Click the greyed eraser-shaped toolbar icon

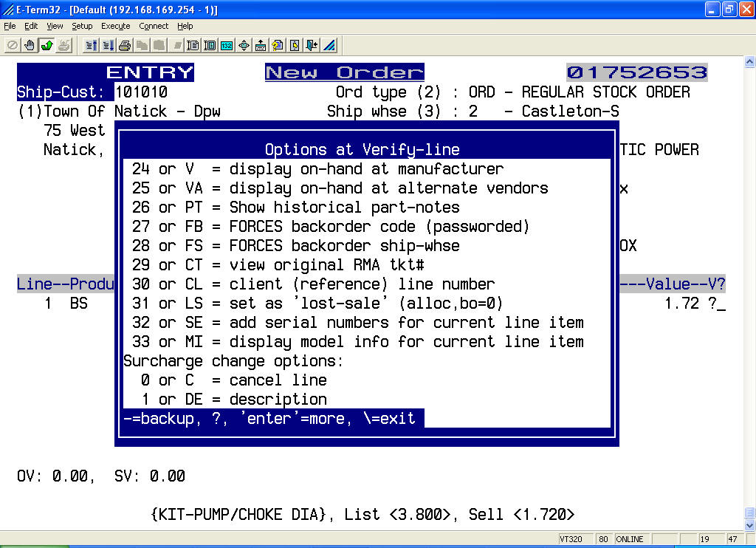coord(176,45)
